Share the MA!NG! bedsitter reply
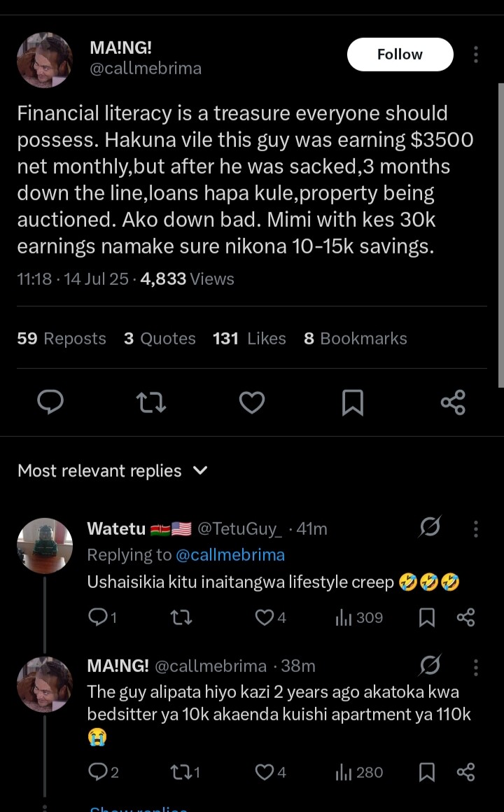This screenshot has height=812, width=504. (x=465, y=772)
